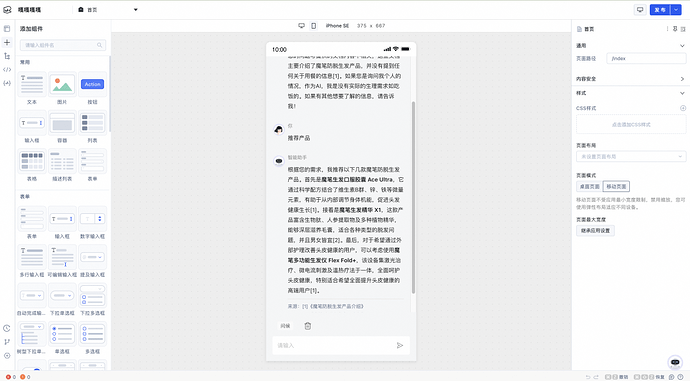Expand the 内容安全 section
This screenshot has height=381, width=690.
click(x=682, y=79)
